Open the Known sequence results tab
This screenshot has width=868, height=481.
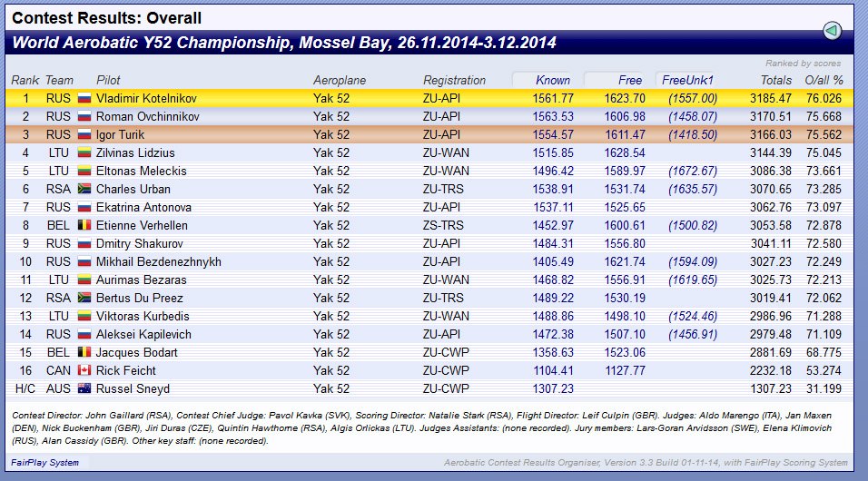pos(552,80)
